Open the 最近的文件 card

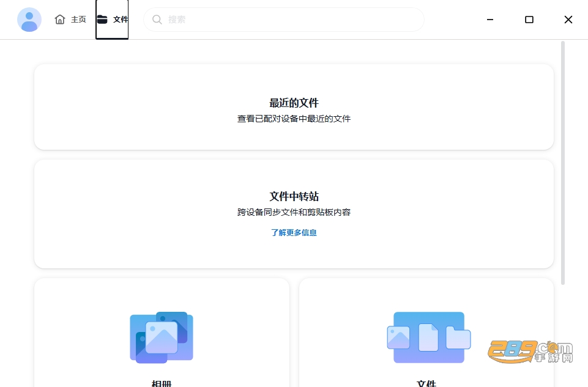point(294,107)
